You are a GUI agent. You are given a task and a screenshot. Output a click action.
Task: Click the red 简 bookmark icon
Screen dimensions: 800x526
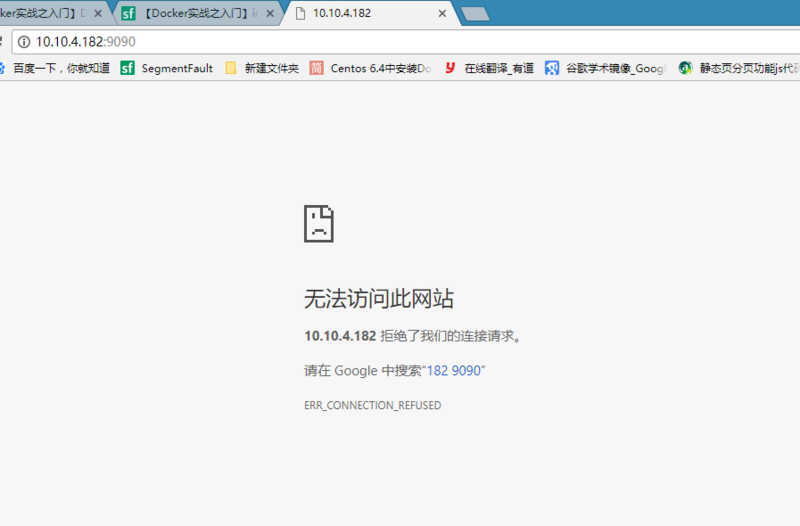[x=316, y=68]
